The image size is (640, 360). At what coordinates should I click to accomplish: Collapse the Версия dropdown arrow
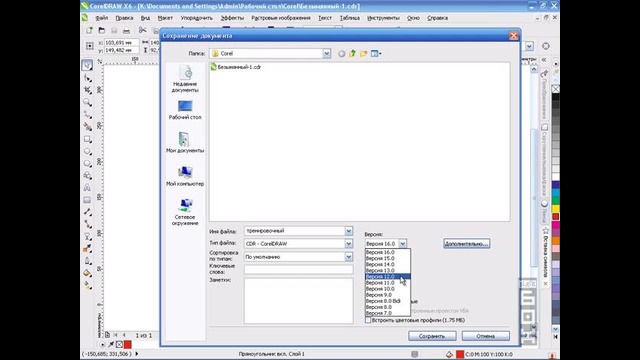[x=402, y=244]
